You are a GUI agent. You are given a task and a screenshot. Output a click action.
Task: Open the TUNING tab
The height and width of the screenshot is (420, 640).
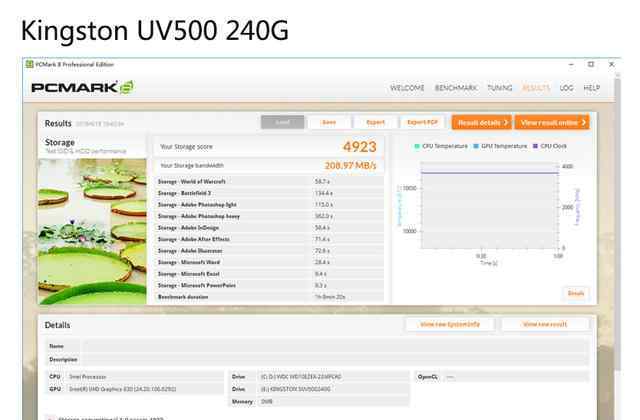click(x=500, y=88)
